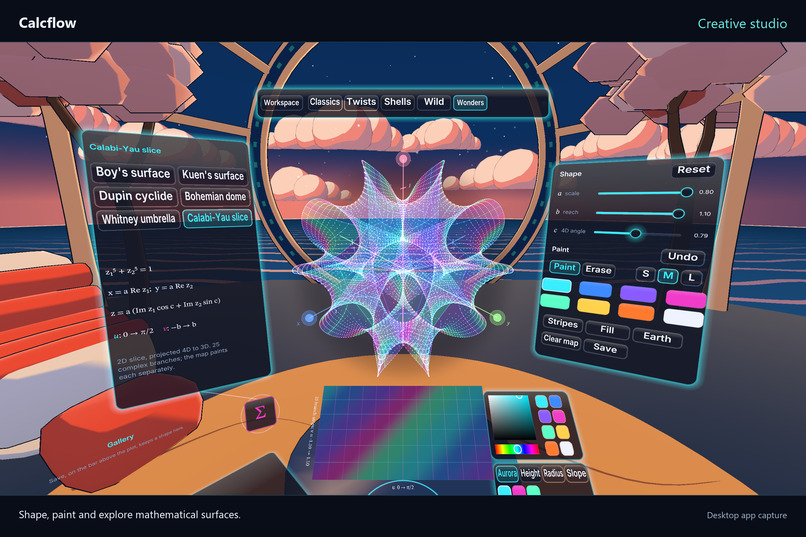Enable Paint mode
This screenshot has width=806, height=537.
pyautogui.click(x=564, y=267)
